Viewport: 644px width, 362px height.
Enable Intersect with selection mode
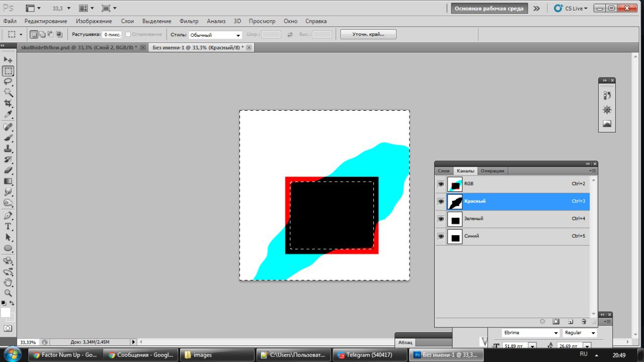[x=59, y=34]
